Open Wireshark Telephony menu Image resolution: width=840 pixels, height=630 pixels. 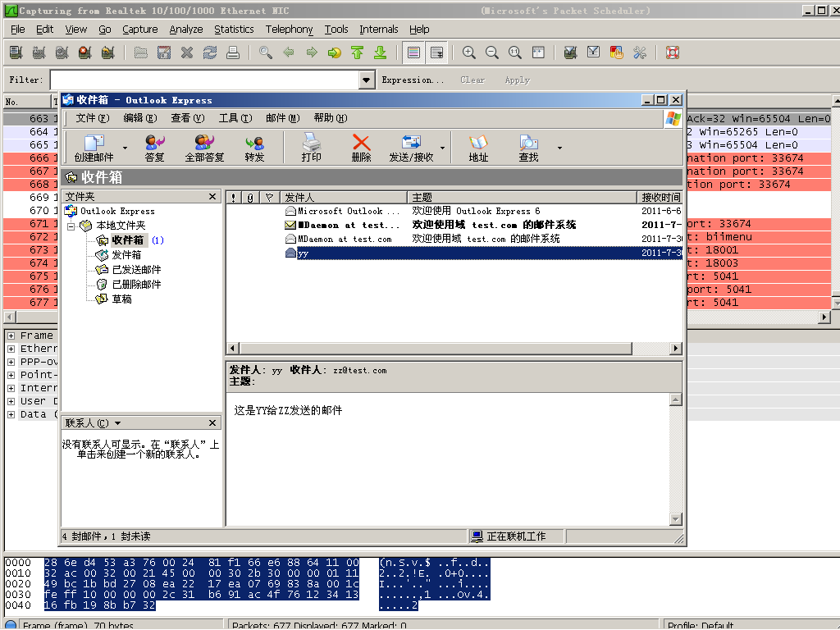(x=289, y=30)
